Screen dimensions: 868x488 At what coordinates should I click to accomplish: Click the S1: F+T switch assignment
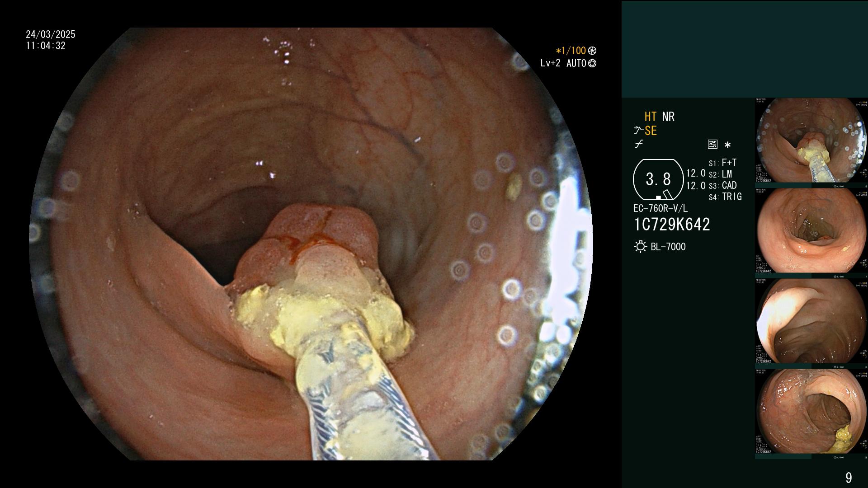723,163
